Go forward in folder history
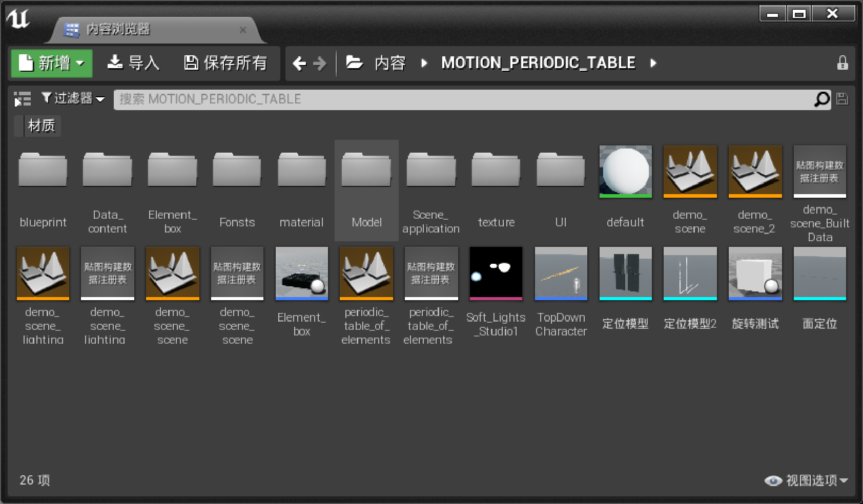The width and height of the screenshot is (863, 504). [320, 64]
